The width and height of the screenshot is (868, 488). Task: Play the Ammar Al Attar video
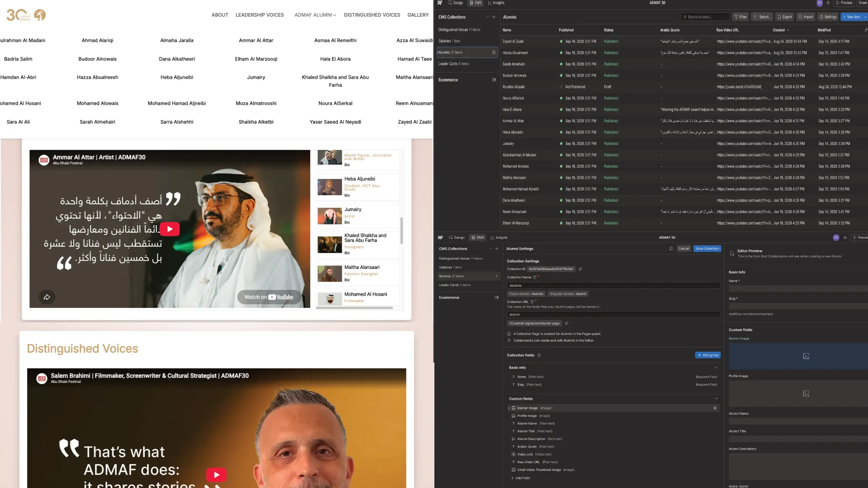(170, 229)
